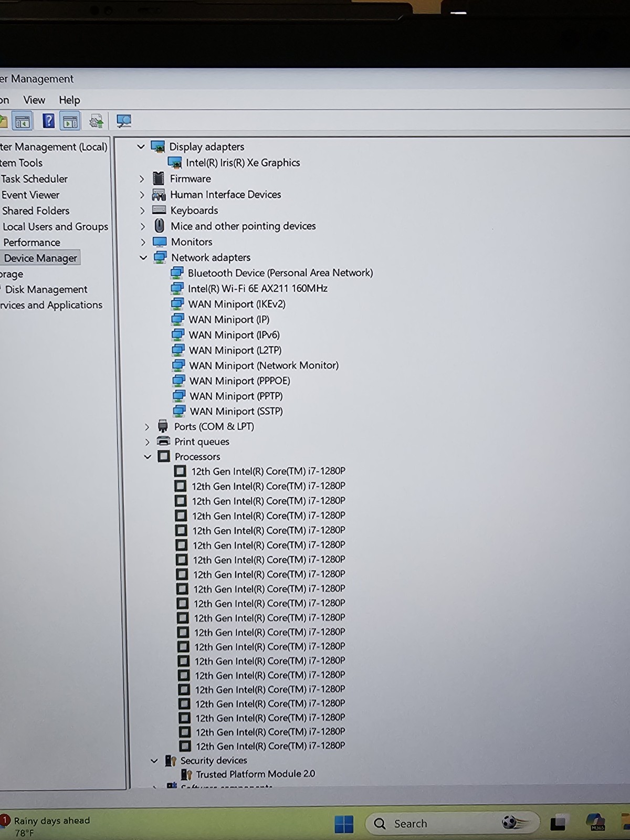Open the Help menu
The image size is (630, 840).
[x=69, y=100]
